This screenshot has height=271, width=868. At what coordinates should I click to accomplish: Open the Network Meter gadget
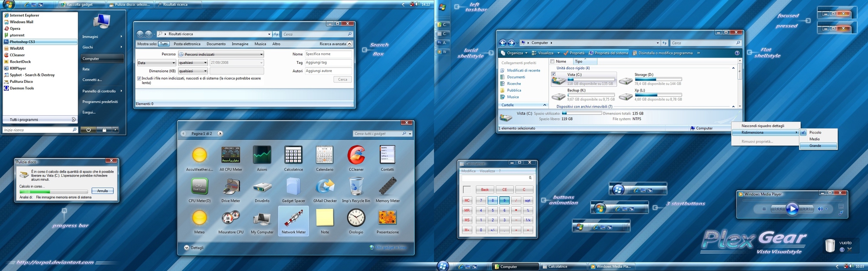(x=293, y=220)
